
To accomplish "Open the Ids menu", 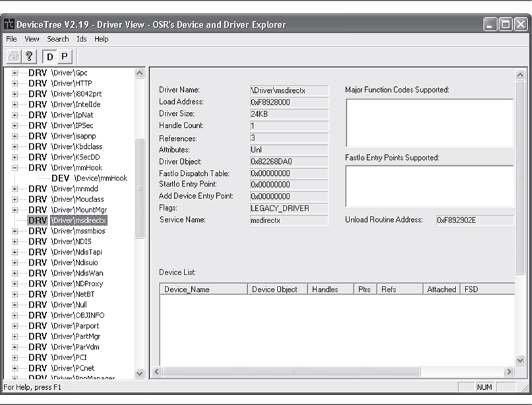I will coord(82,40).
